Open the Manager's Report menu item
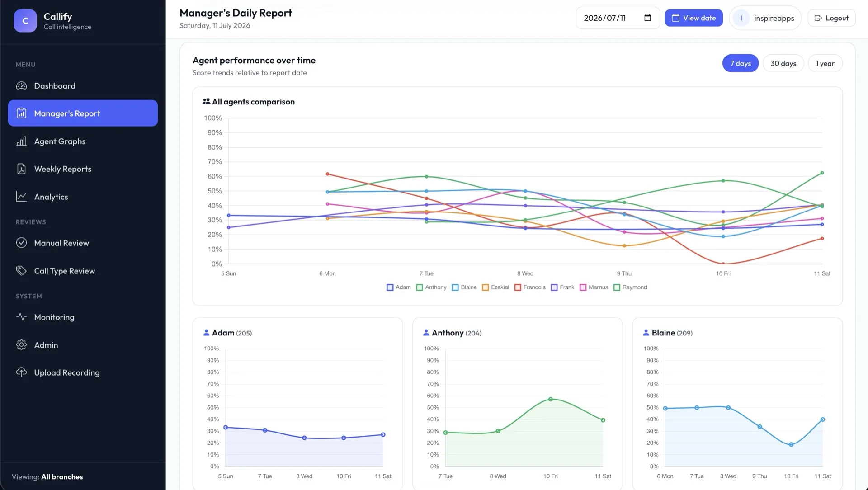Viewport: 868px width, 490px height. (x=83, y=113)
